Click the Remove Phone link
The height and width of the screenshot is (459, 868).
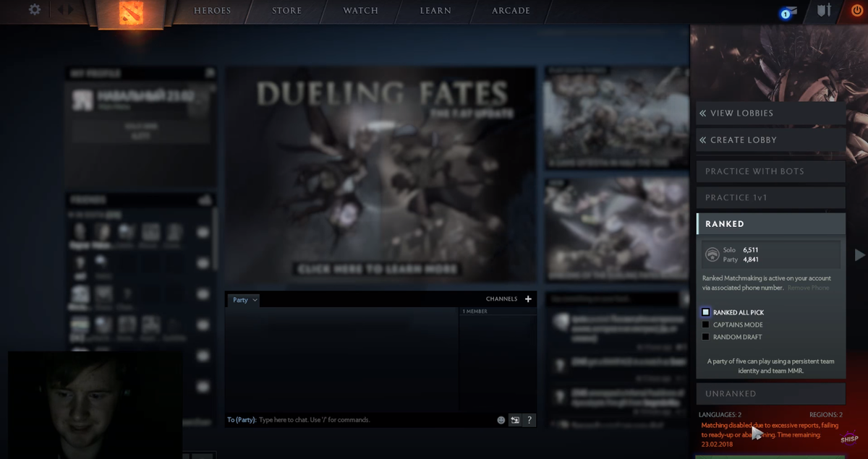pos(808,288)
